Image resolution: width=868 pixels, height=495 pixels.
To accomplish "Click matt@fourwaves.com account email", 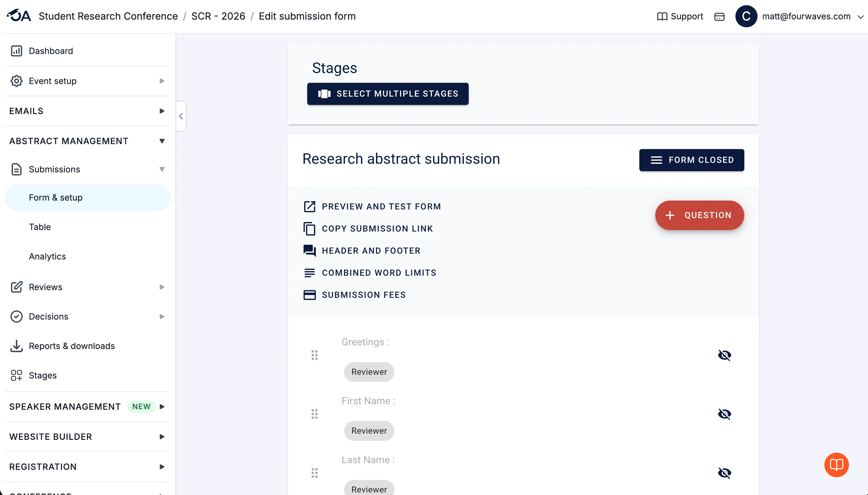I will click(x=806, y=16).
